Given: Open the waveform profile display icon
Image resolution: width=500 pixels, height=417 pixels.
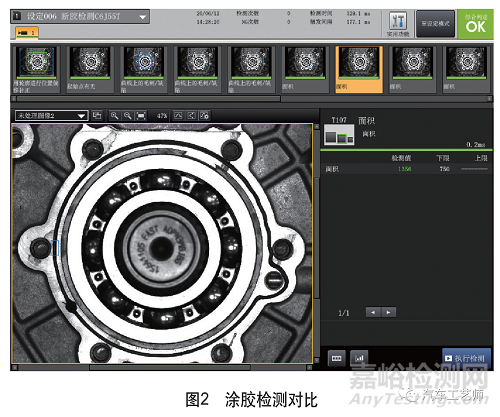Looking at the screenshot, I should pos(178,116).
